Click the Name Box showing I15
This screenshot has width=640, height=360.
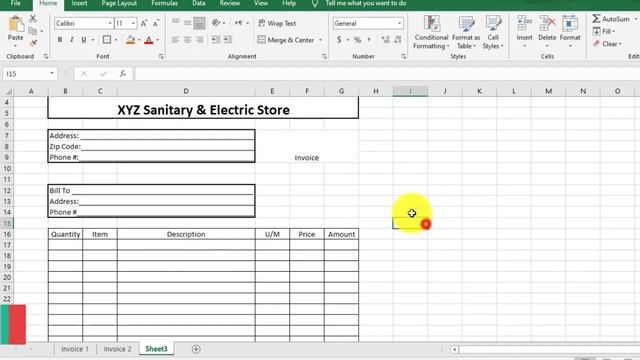pos(30,74)
